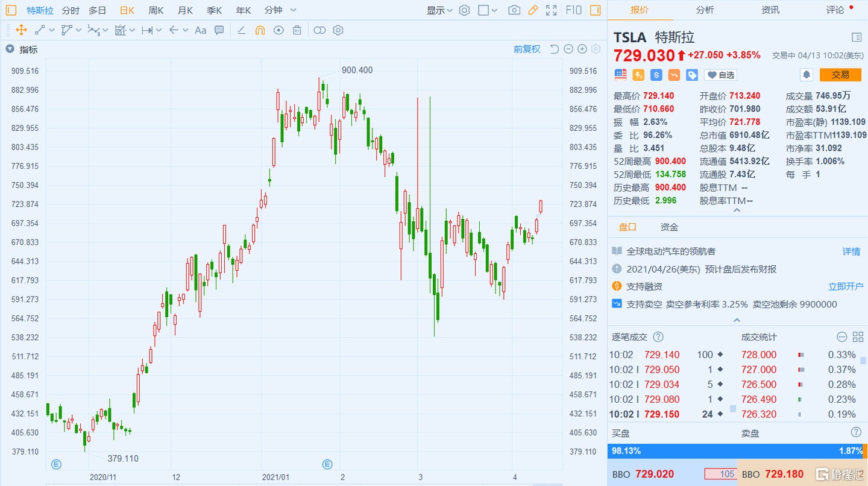The width and height of the screenshot is (868, 486).
Task: Select the crosshair move tool
Action: point(21,30)
